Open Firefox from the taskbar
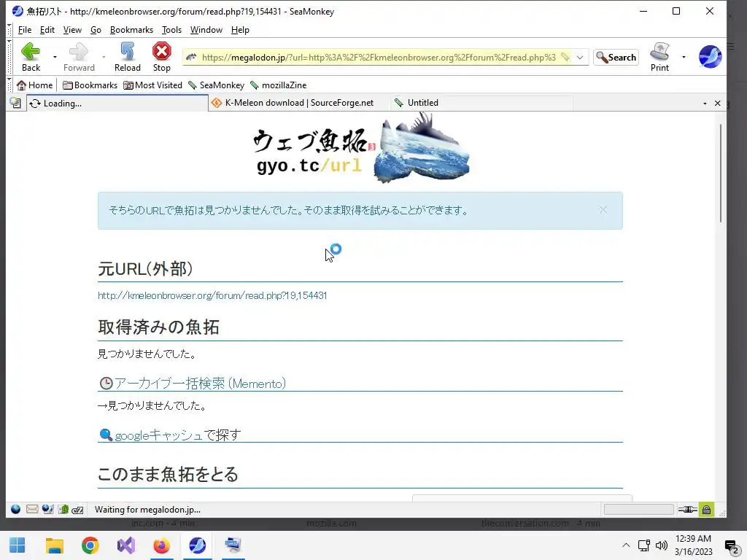This screenshot has width=747, height=560. point(161,545)
